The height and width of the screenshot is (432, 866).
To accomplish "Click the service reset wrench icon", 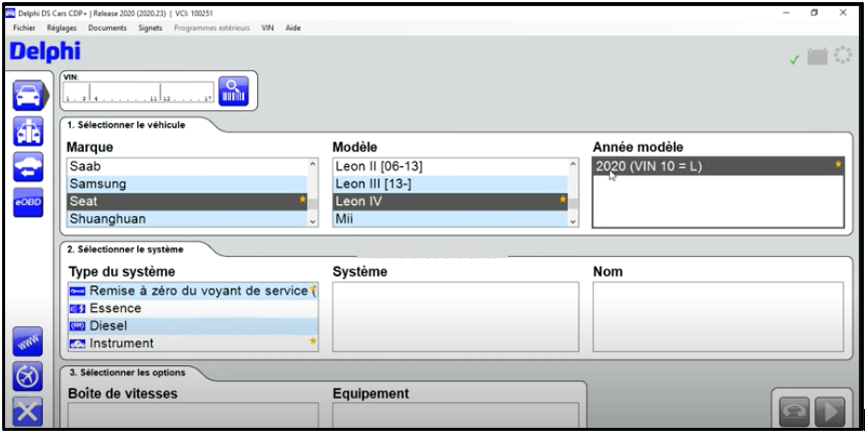I will click(78, 291).
